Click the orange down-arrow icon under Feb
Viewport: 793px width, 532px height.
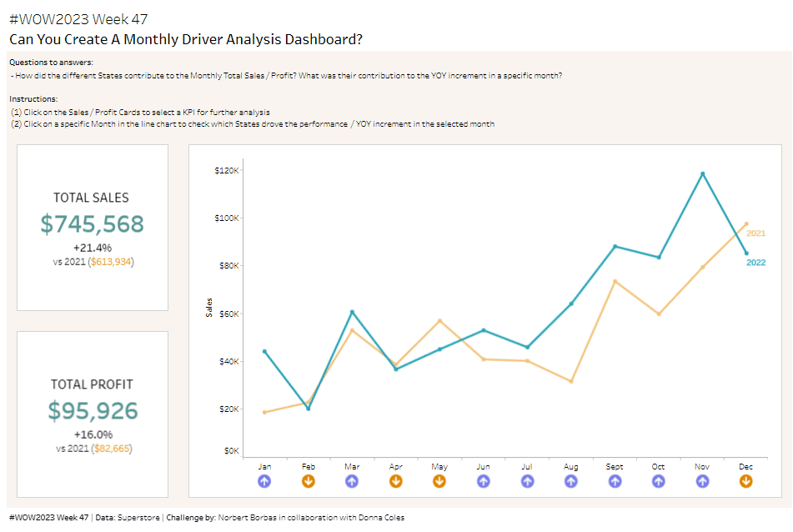[x=309, y=481]
